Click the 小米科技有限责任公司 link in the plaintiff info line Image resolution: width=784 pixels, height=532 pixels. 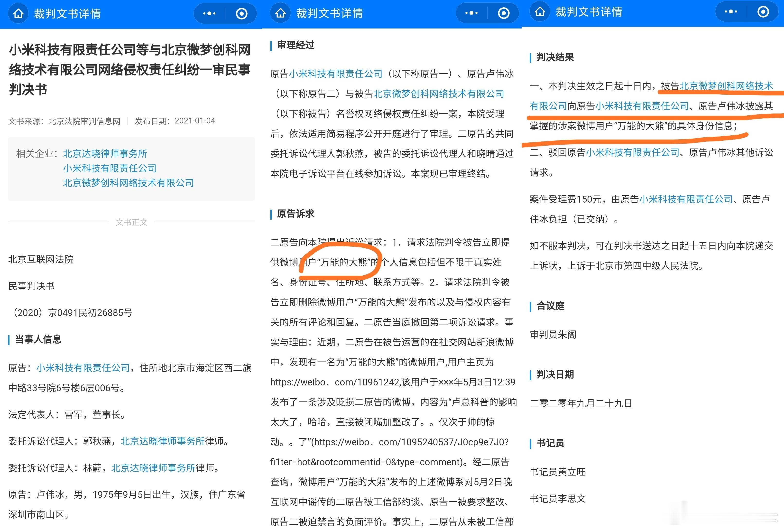point(83,368)
